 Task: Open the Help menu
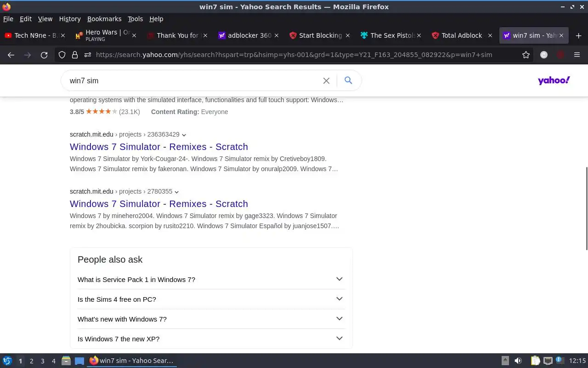(x=156, y=19)
